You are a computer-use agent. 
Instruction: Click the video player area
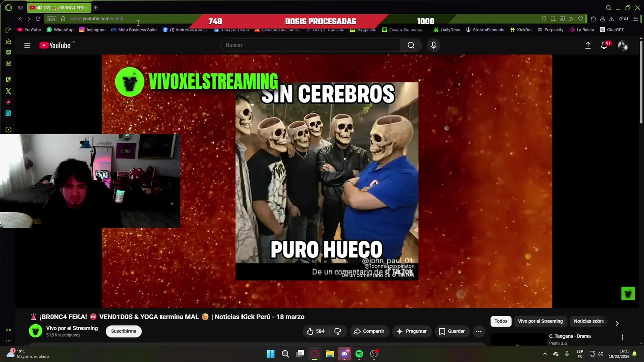click(327, 181)
